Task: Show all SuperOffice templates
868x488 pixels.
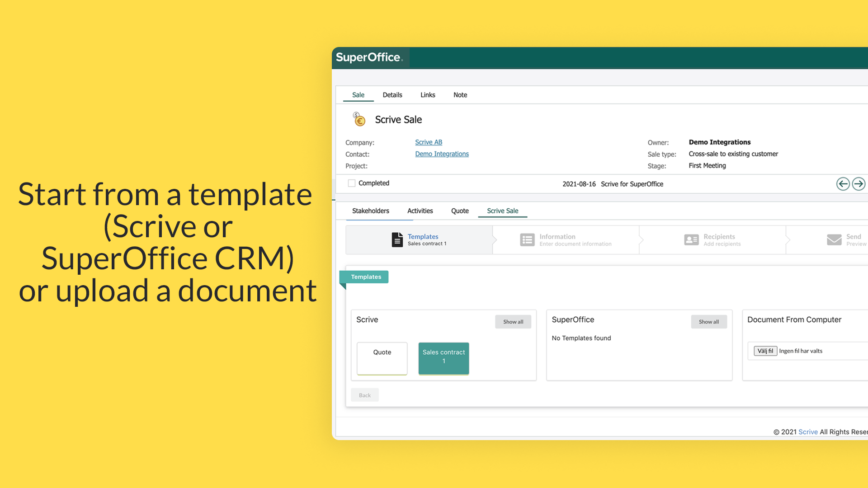Action: coord(709,322)
